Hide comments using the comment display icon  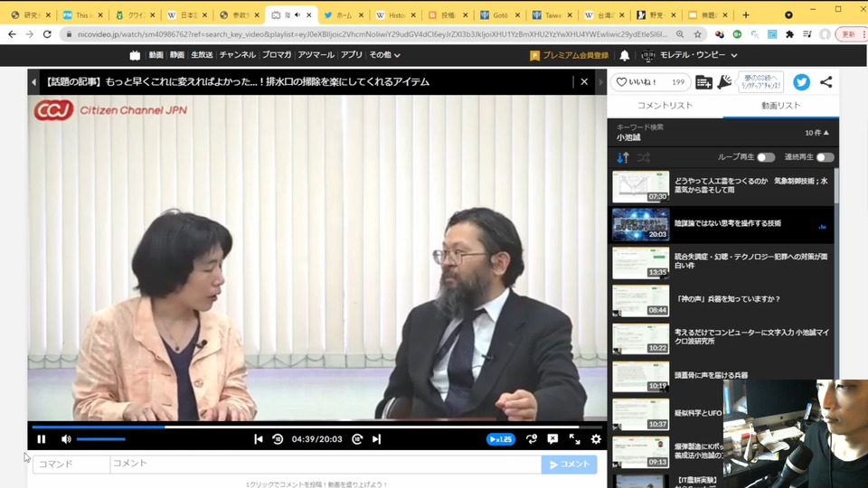pos(552,439)
